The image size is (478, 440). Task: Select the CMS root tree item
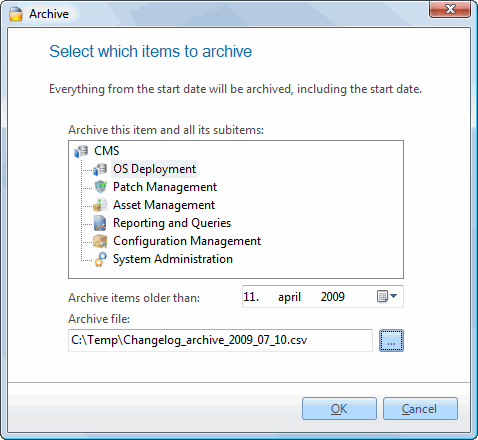pos(106,151)
